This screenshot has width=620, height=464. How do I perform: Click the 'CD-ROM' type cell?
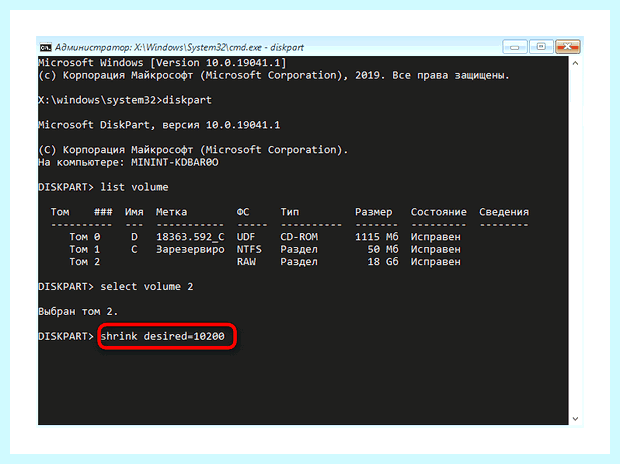tap(299, 237)
